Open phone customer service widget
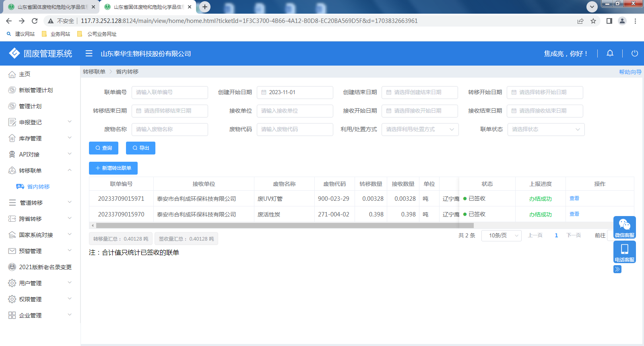The image size is (644, 346). pos(624,252)
